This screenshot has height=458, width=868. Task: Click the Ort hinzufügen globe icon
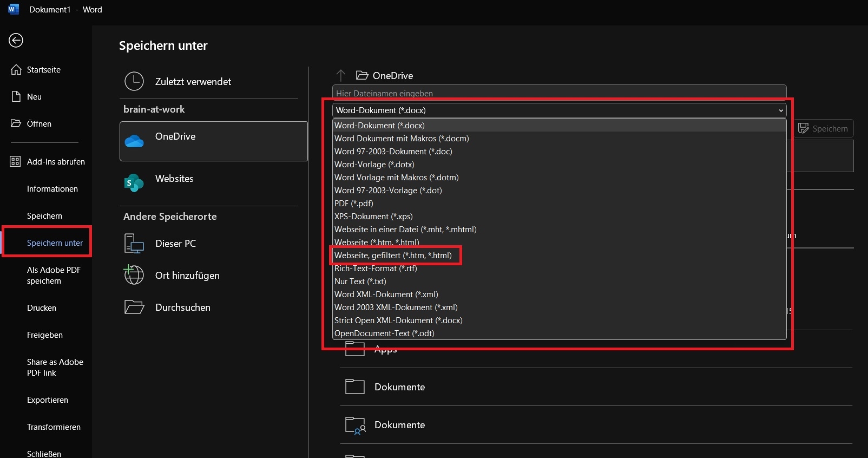pos(134,274)
